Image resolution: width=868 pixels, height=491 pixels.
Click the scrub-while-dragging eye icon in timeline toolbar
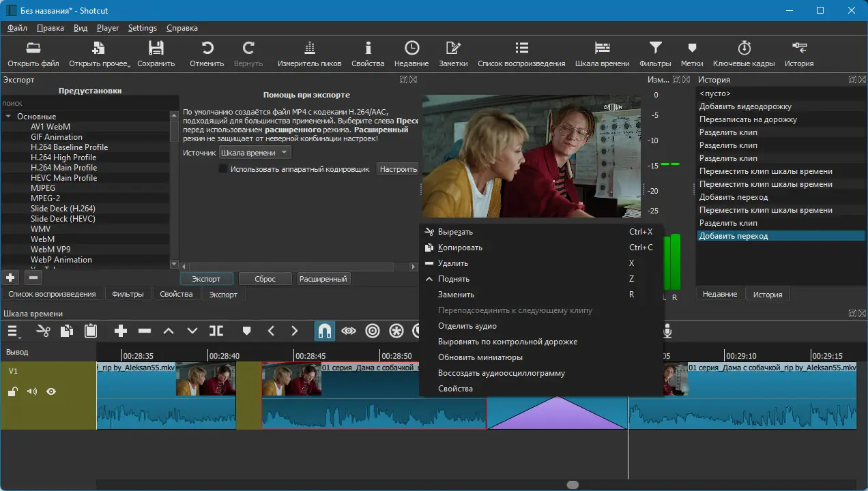tap(349, 331)
